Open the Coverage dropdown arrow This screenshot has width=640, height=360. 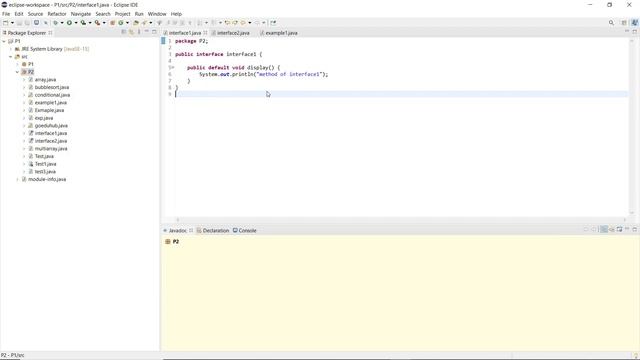coord(90,23)
